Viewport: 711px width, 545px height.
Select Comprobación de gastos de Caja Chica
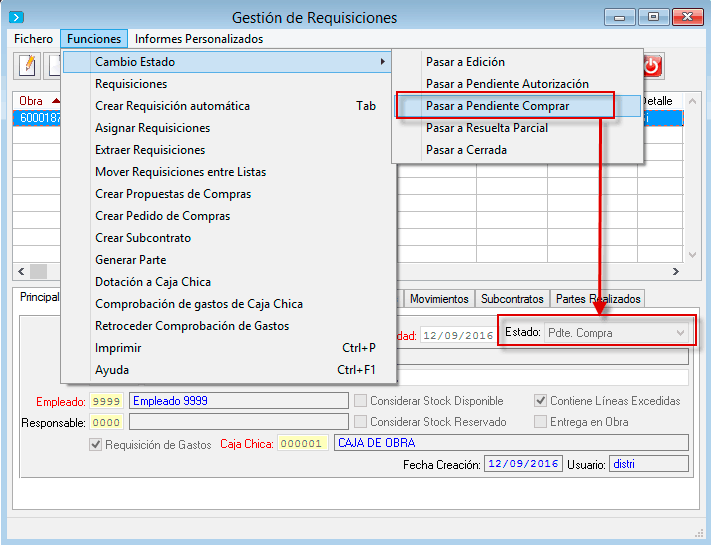point(227,304)
